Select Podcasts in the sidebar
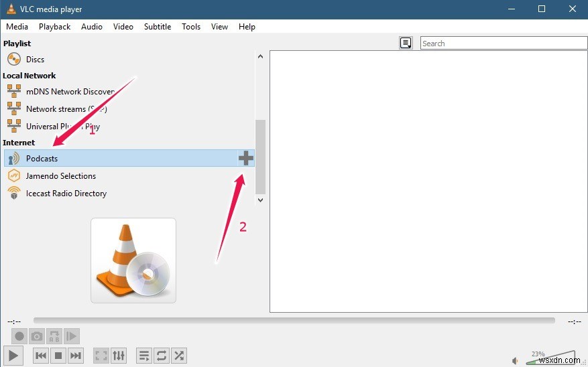Viewport: 588px width, 367px height. click(x=129, y=158)
